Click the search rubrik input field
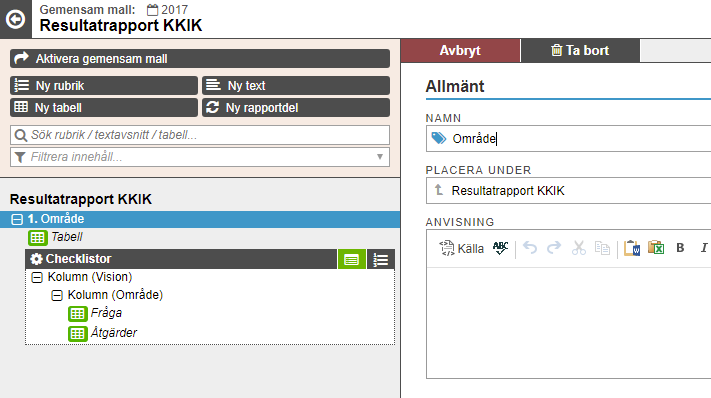The image size is (711, 398). (x=200, y=135)
